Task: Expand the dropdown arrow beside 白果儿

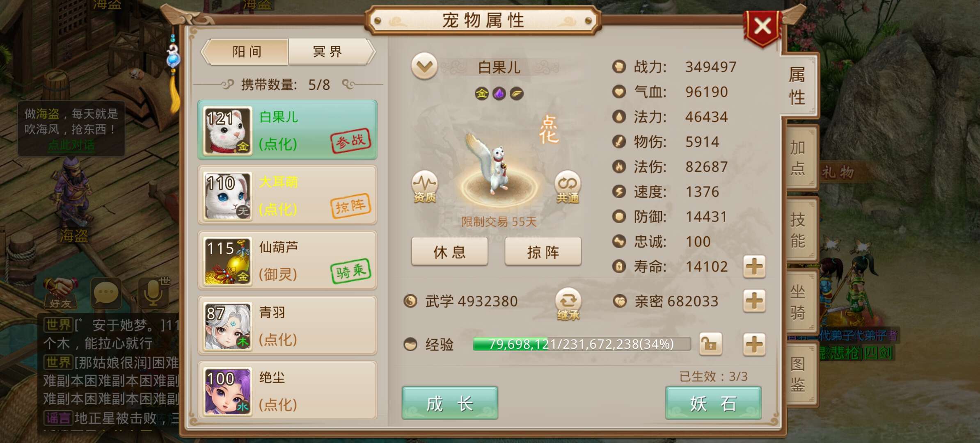Action: (x=424, y=66)
